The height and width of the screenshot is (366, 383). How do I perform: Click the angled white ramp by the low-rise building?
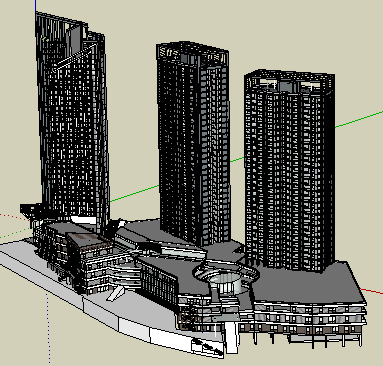(116, 293)
